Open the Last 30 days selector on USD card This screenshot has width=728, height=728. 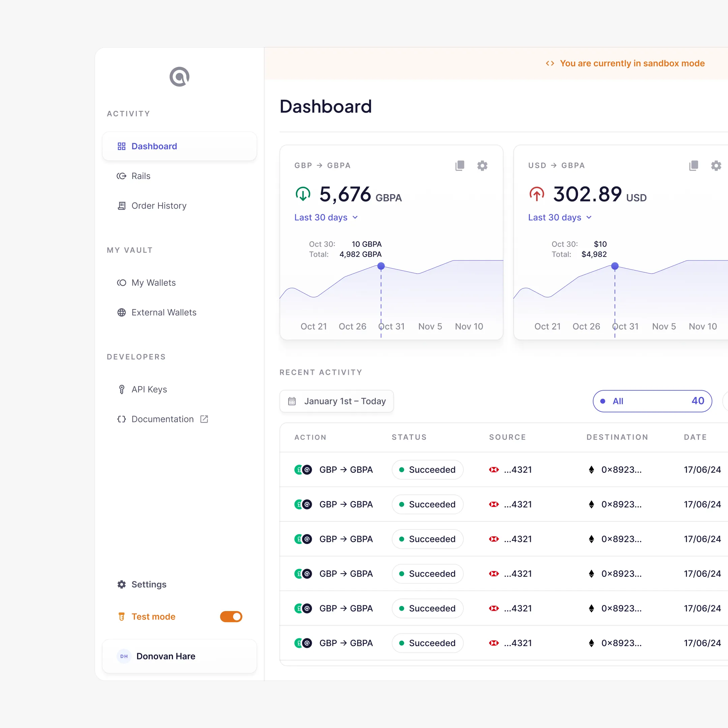559,217
